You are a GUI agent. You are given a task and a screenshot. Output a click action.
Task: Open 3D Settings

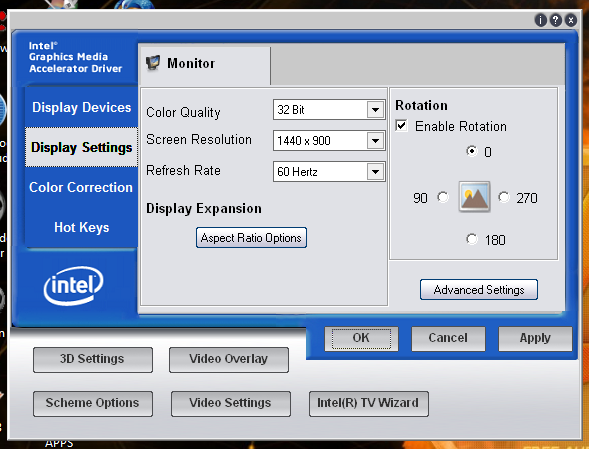[93, 360]
